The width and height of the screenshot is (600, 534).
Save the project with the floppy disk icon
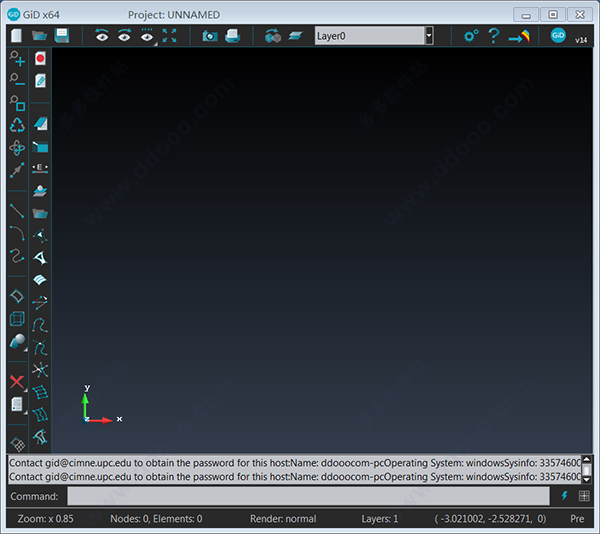62,36
